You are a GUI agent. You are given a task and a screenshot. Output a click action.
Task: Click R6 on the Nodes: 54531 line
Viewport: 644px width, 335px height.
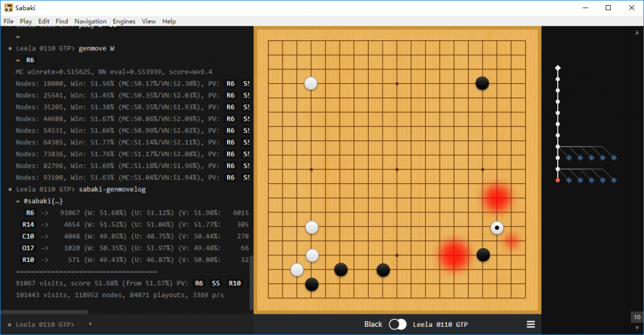230,130
